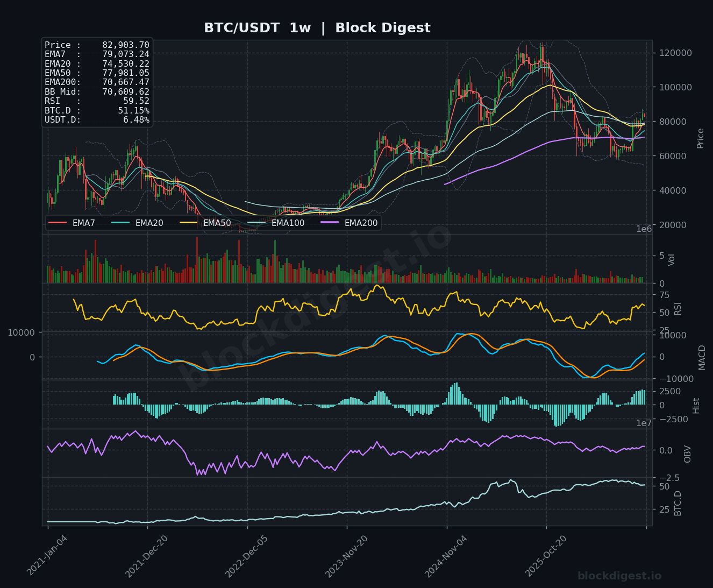713x588 pixels.
Task: Click the 80000 price axis label
Action: (x=672, y=122)
